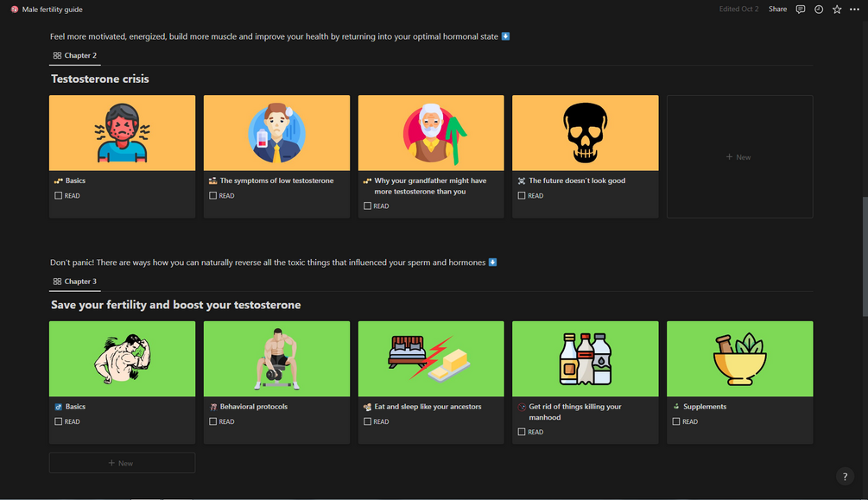Screen dimensions: 868x500
Task: Open the tired man low testosterone cover image
Action: click(x=276, y=133)
